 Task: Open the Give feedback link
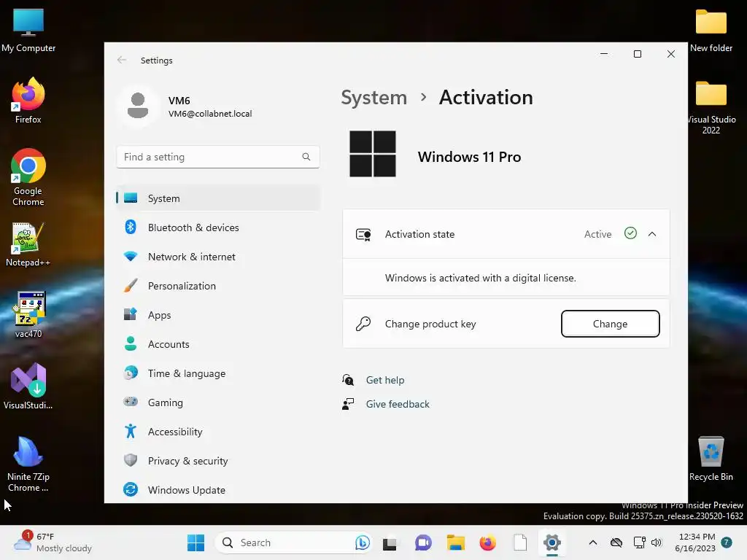coord(398,404)
